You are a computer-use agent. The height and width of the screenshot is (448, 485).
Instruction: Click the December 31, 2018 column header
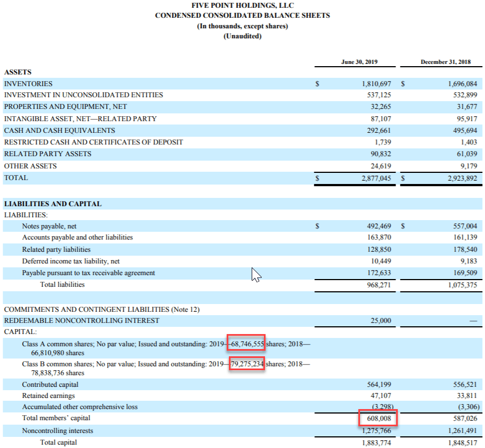(446, 62)
